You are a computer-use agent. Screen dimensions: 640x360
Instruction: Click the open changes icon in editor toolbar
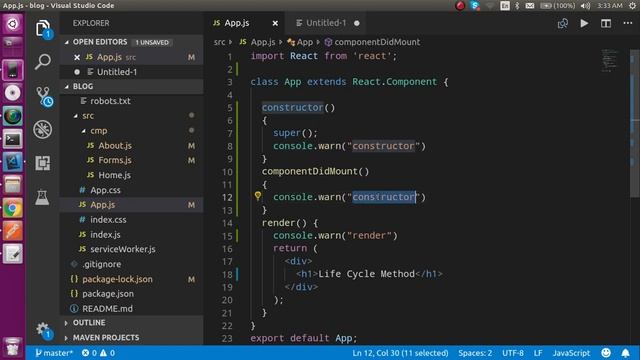(563, 23)
